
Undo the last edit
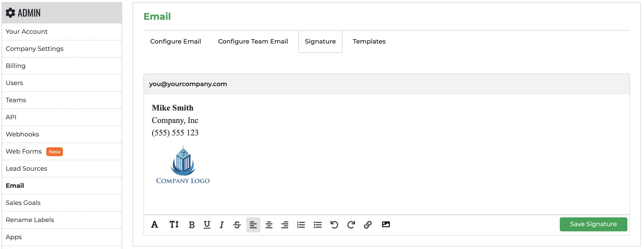[334, 225]
